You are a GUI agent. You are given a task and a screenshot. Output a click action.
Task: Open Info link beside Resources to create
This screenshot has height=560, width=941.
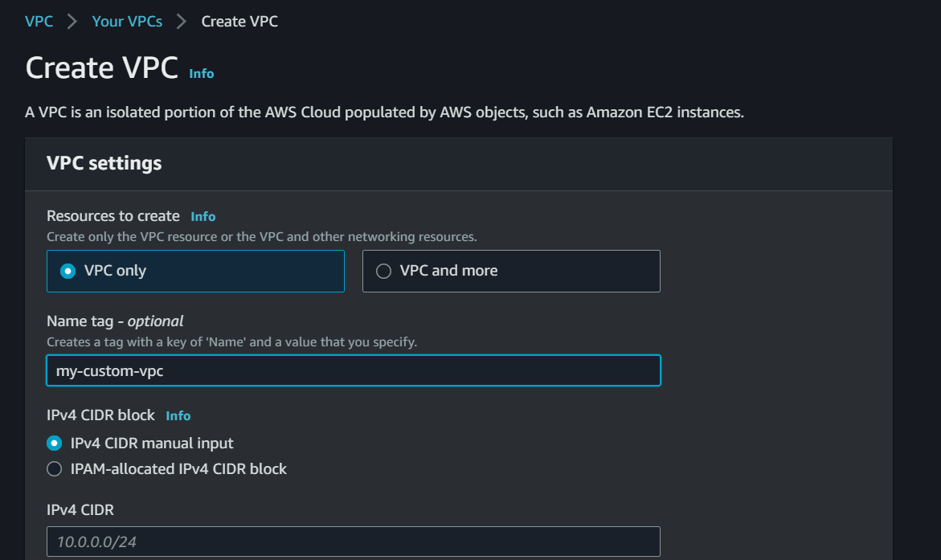tap(203, 217)
